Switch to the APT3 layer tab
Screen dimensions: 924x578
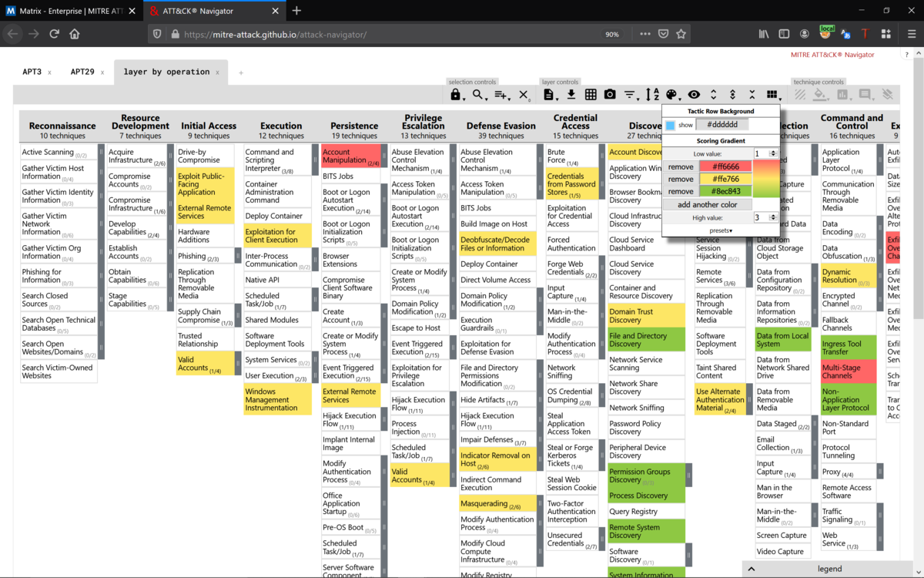(32, 72)
